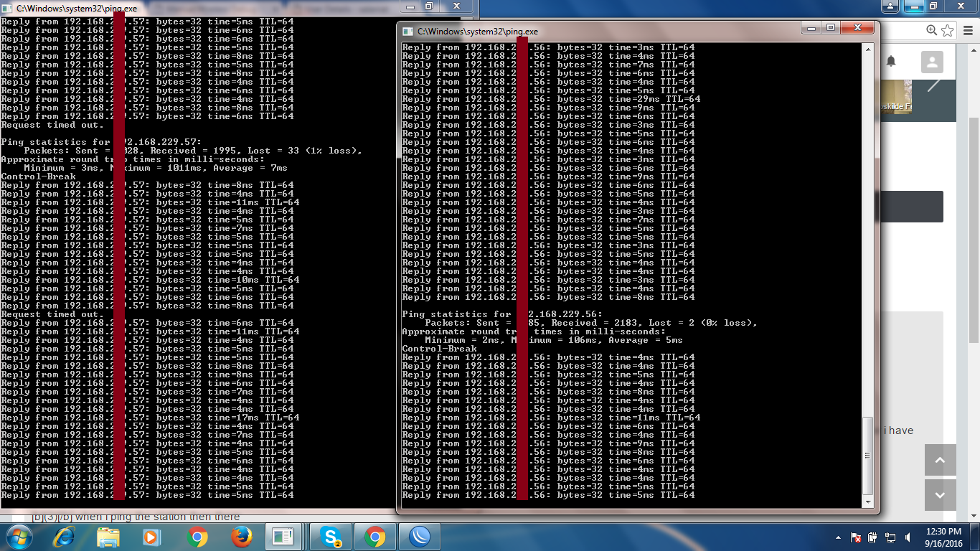Open Action Center via the flag tray icon

855,537
